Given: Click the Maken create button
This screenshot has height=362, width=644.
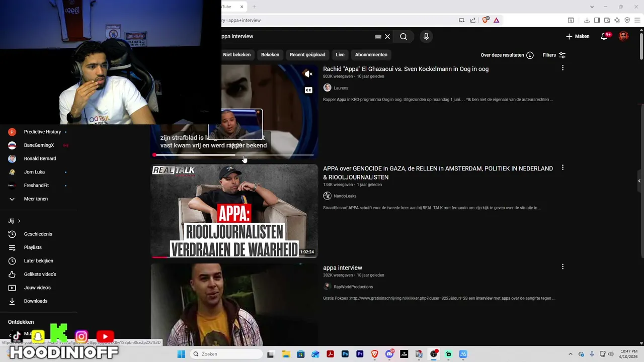Looking at the screenshot, I should pos(578,36).
